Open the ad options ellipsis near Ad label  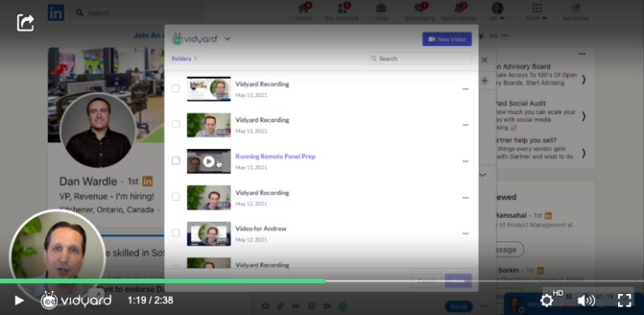pyautogui.click(x=505, y=36)
